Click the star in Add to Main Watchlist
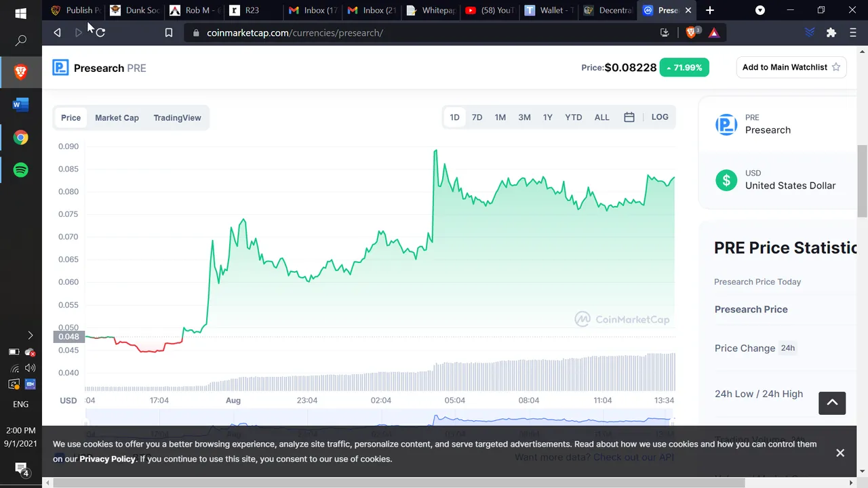The image size is (868, 488). click(x=836, y=67)
